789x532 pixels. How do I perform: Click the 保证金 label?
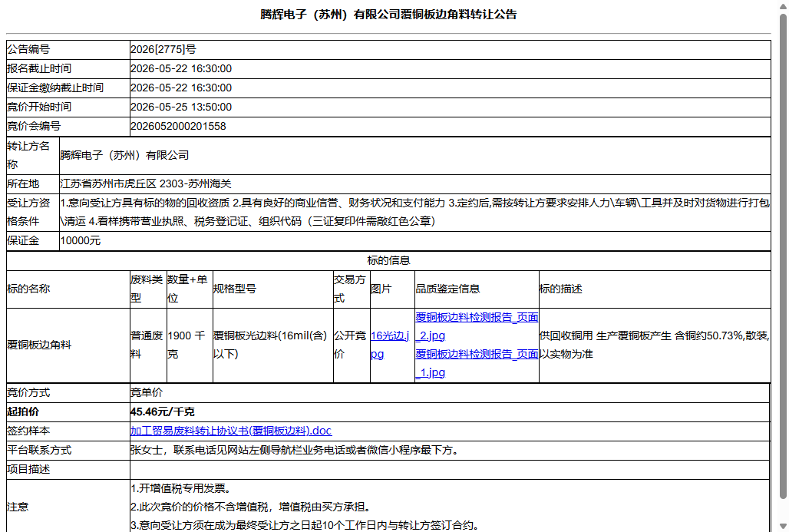(23, 240)
